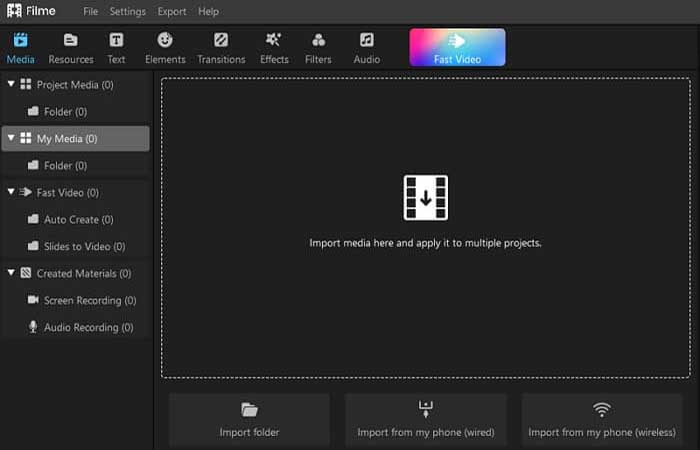Click Import from my phone (wireless)
The width and height of the screenshot is (700, 450).
pos(602,420)
